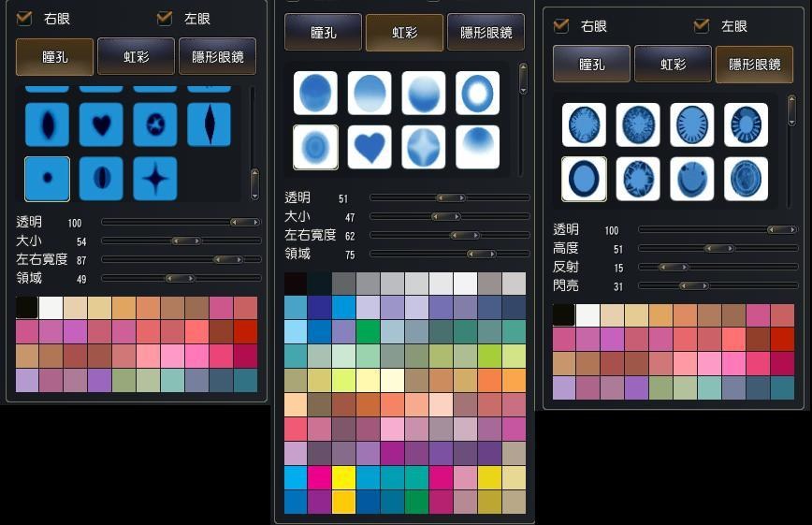Select the floral-pattern contact lens design
Screen dimensions: 812x525
coord(638,179)
